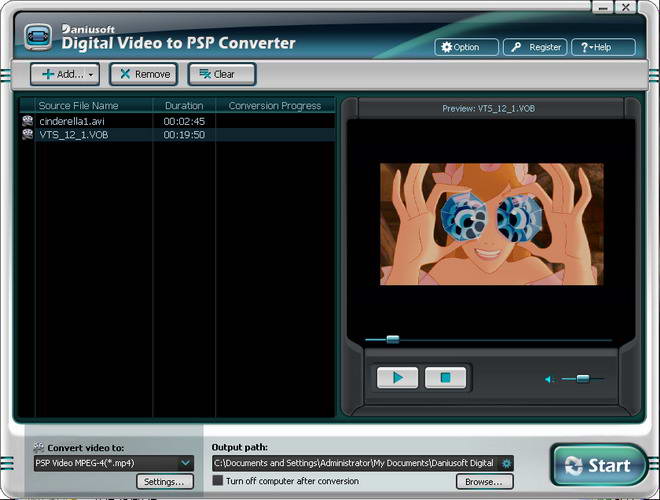The image size is (660, 500).
Task: Open the Option settings
Action: click(466, 47)
